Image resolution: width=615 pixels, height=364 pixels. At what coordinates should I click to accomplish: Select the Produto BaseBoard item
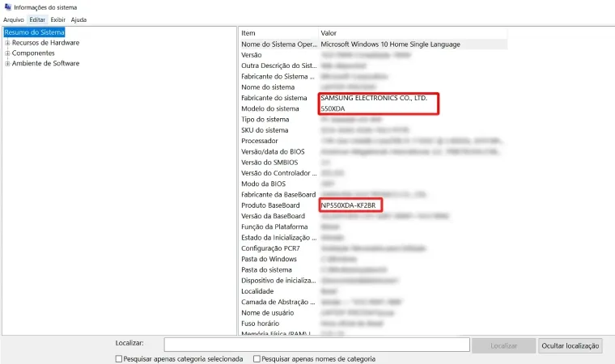[270, 205]
